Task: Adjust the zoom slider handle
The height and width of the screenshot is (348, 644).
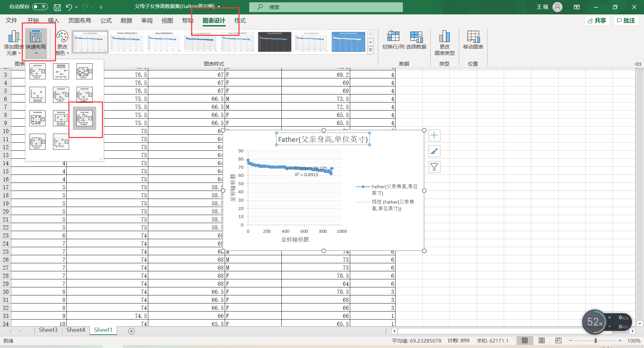Action: coord(596,341)
